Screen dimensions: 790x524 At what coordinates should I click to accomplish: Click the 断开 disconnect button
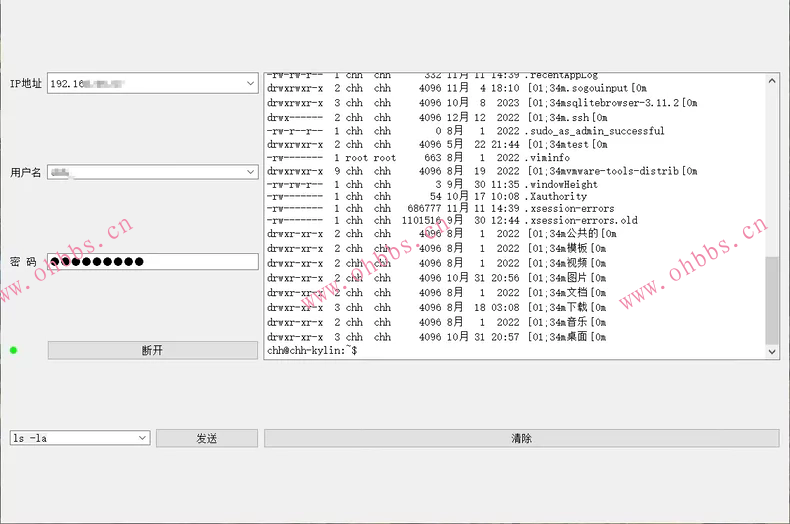click(152, 351)
